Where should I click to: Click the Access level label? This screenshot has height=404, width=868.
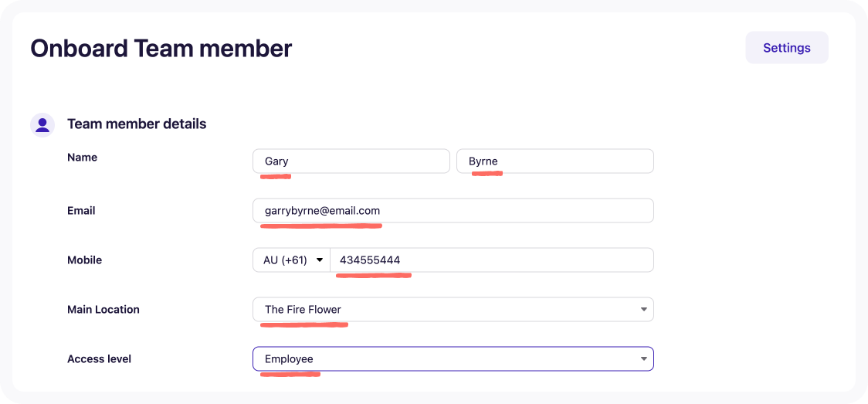[99, 358]
